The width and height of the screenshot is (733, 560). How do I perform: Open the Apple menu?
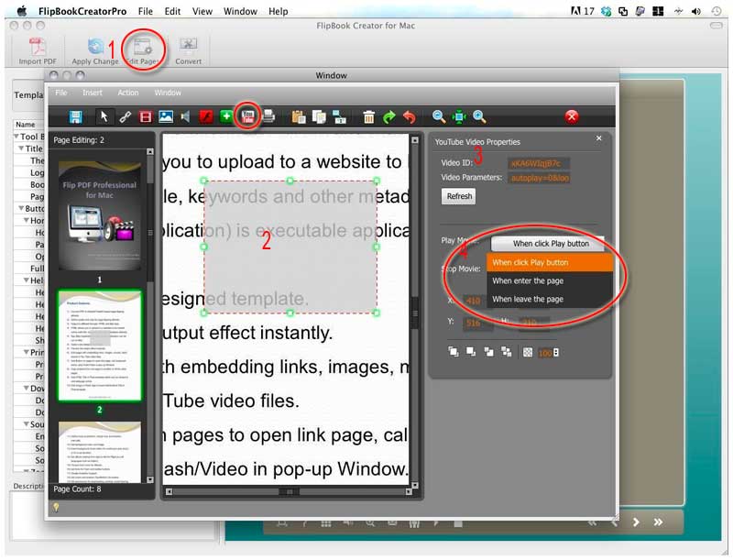tap(21, 11)
